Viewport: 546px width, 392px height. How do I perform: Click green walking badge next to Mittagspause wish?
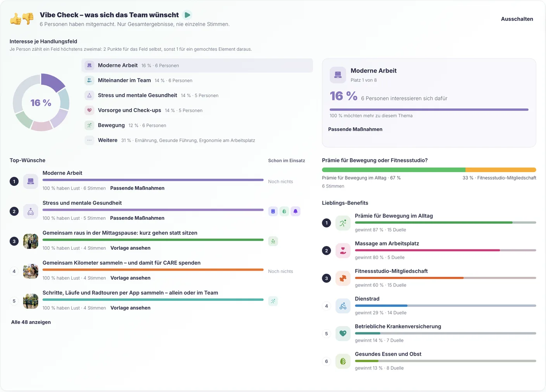pyautogui.click(x=273, y=241)
